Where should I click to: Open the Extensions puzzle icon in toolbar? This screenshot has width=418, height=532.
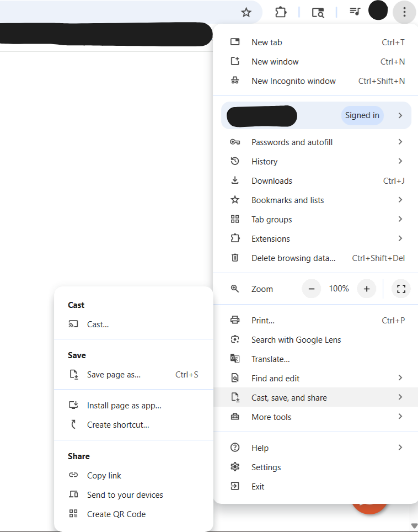point(281,12)
